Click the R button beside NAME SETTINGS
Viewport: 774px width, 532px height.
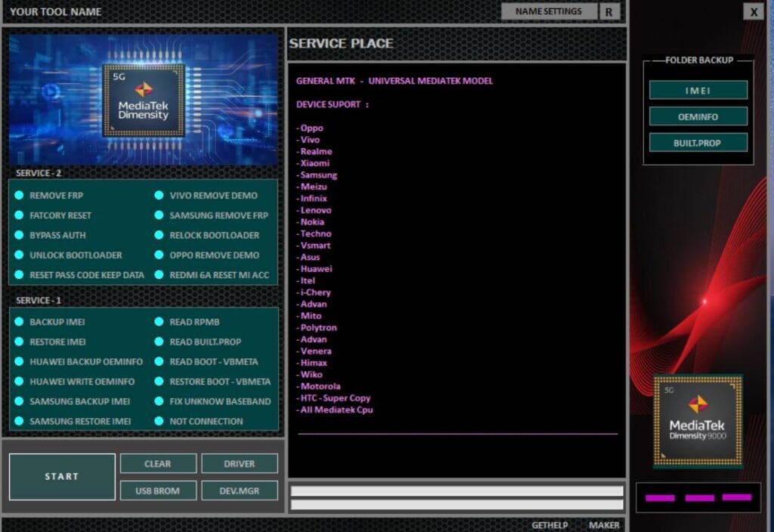tap(608, 11)
